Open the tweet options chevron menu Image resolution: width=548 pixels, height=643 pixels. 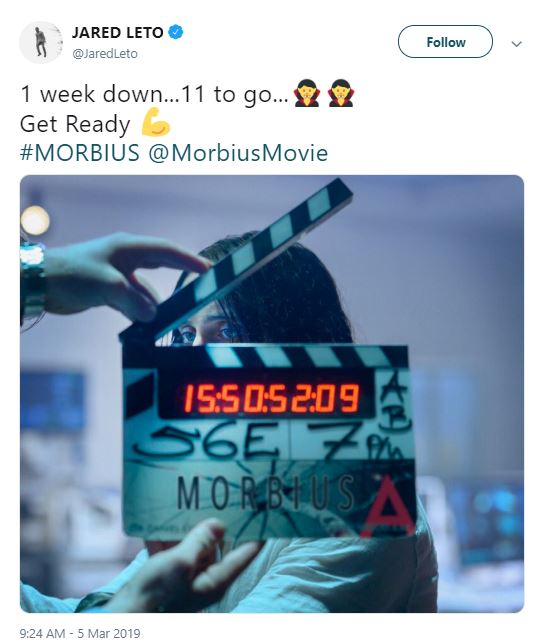pyautogui.click(x=517, y=43)
